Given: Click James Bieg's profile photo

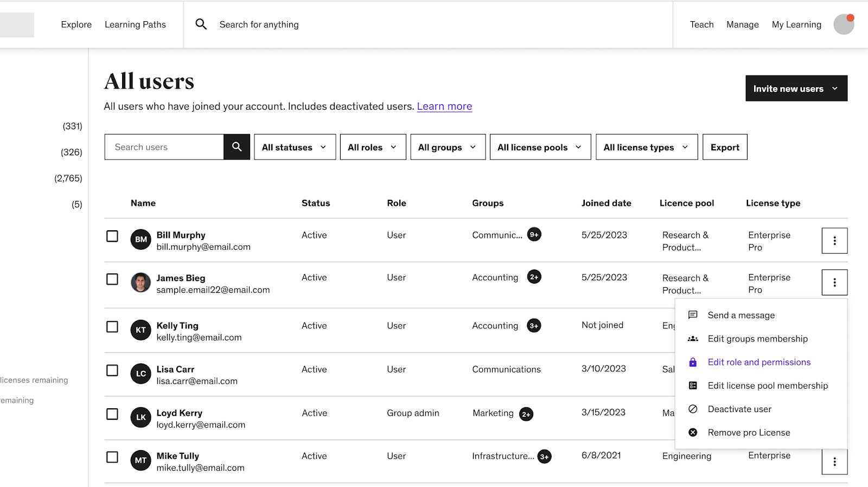Looking at the screenshot, I should (x=141, y=283).
